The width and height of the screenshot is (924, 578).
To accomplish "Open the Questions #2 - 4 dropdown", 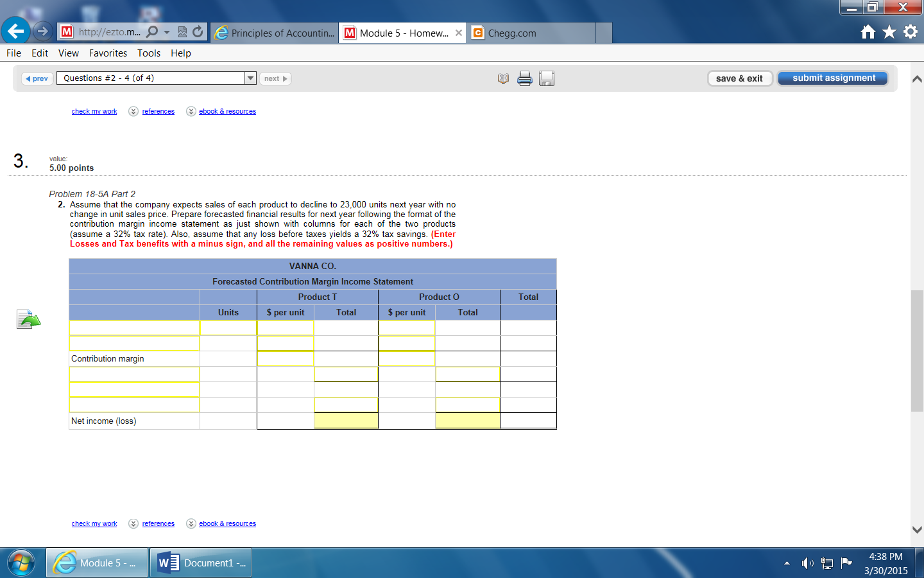I will (x=250, y=78).
